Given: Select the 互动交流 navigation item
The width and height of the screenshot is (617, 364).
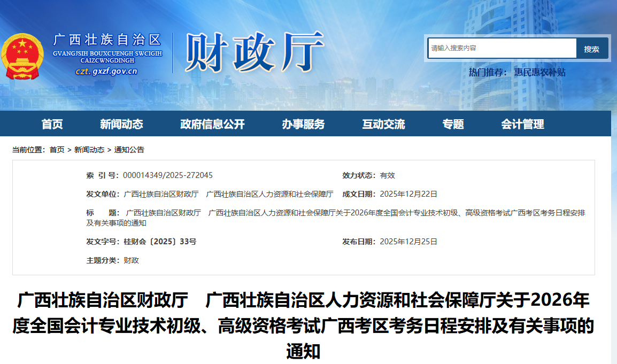Looking at the screenshot, I should click(383, 124).
